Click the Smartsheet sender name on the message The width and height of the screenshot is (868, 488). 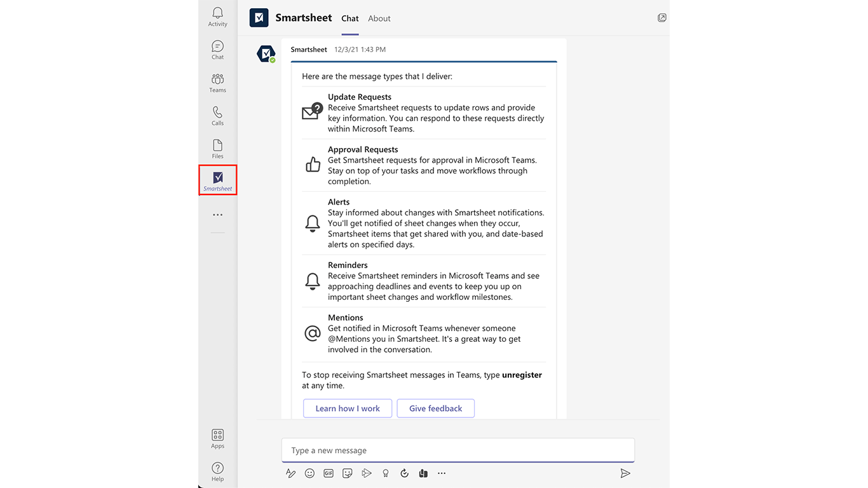click(x=309, y=50)
